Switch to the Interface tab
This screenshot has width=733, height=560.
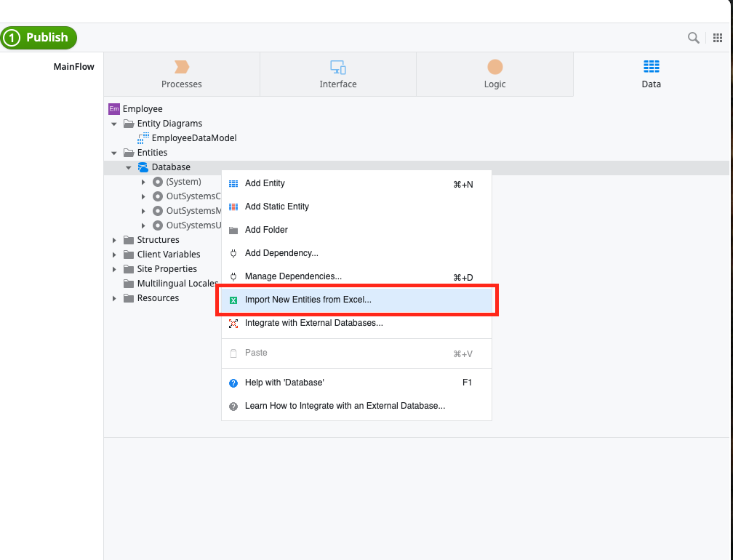coord(338,74)
